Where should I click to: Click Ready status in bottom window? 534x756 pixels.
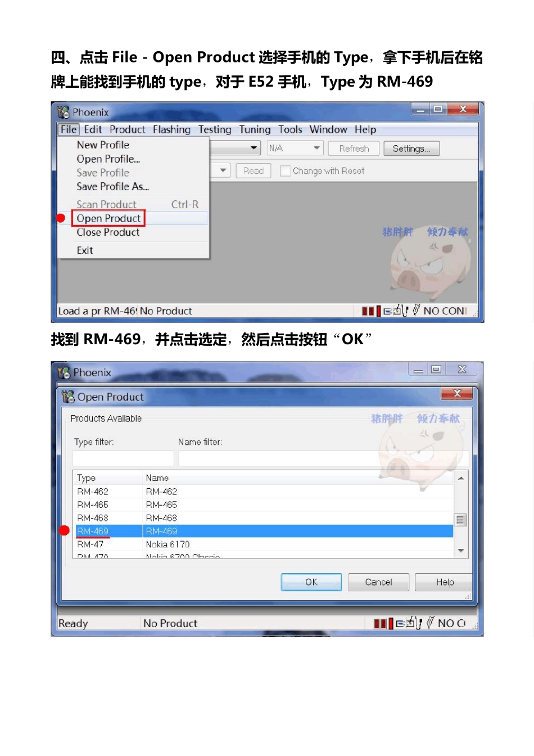coord(73,623)
